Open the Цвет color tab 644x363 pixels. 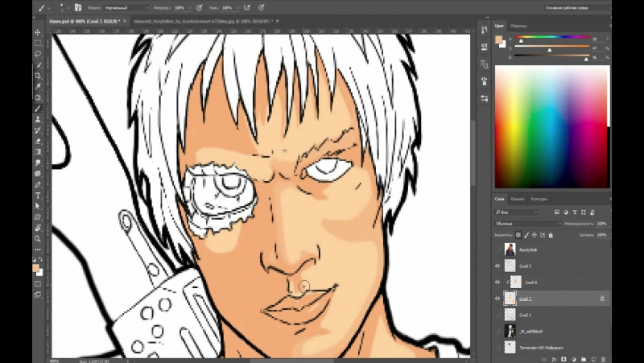pyautogui.click(x=499, y=26)
